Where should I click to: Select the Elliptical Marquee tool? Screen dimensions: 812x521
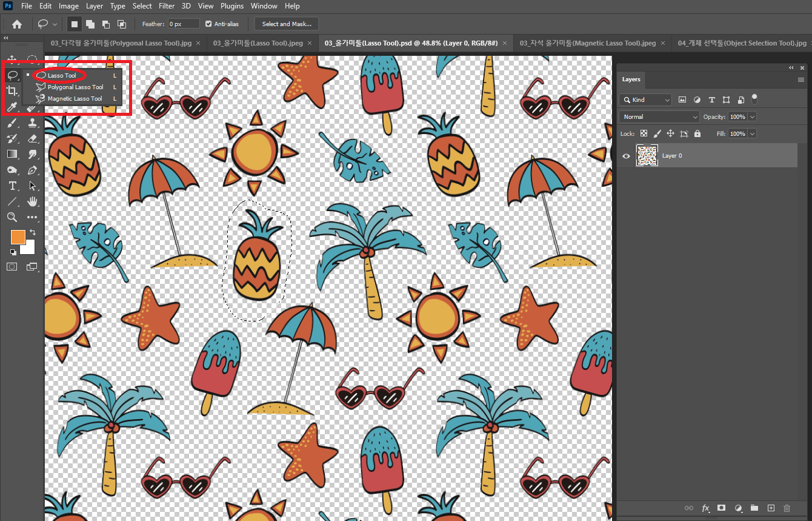(x=33, y=59)
